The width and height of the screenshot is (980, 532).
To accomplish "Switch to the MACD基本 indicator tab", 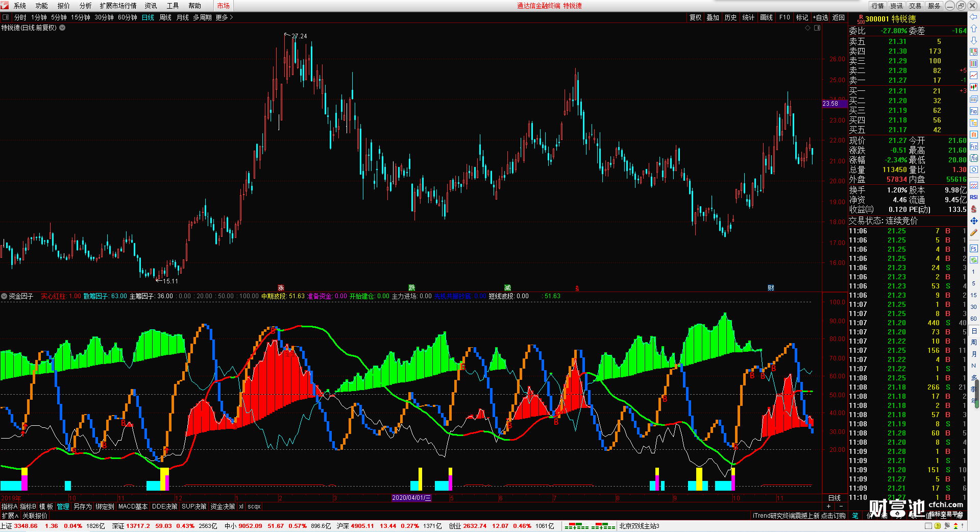I will coord(133,506).
